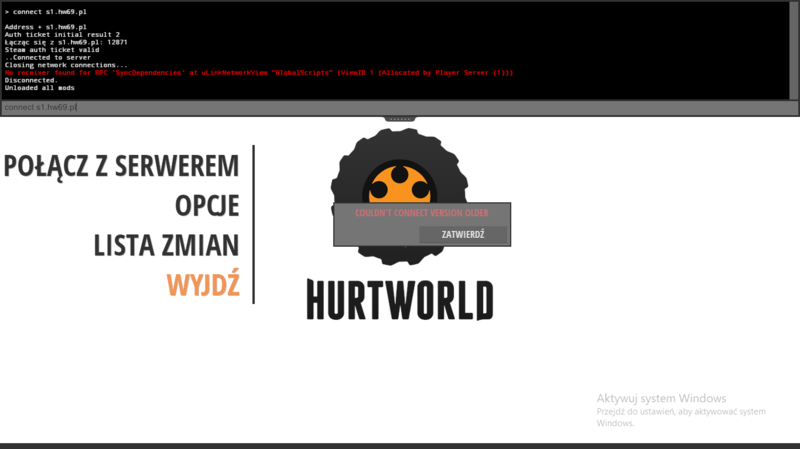Click the console scrollbar
This screenshot has width=800, height=449.
(793, 51)
